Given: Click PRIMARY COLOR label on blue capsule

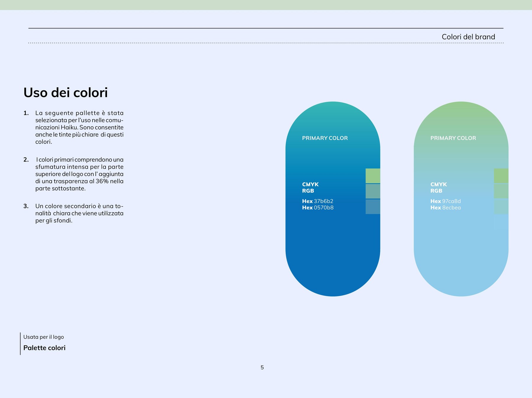Looking at the screenshot, I should tap(325, 138).
